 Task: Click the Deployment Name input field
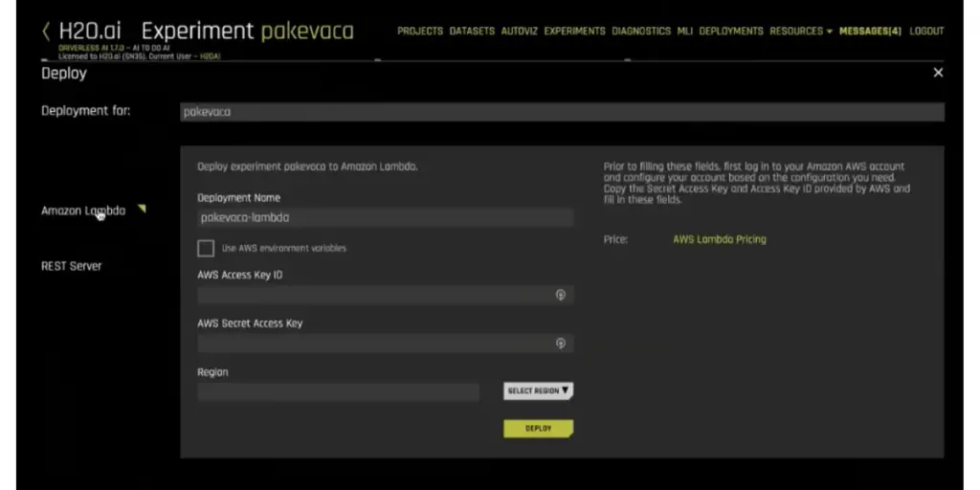[x=385, y=217]
